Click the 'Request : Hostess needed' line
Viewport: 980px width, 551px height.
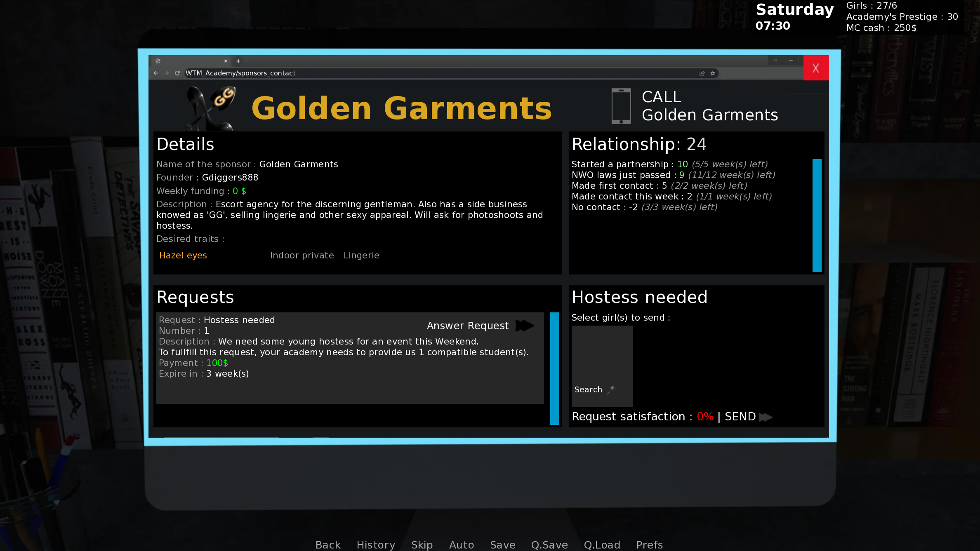[217, 320]
